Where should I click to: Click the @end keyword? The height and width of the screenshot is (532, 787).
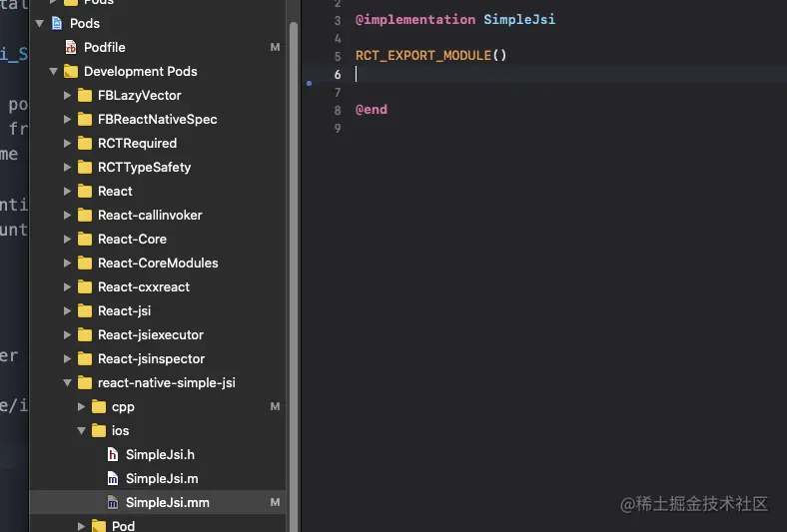[x=372, y=110]
